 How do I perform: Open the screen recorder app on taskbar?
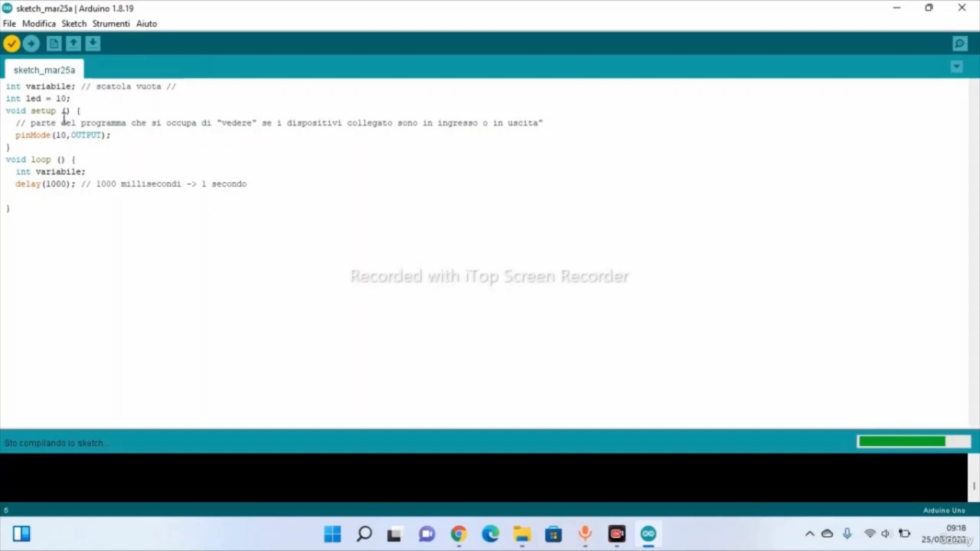[617, 534]
